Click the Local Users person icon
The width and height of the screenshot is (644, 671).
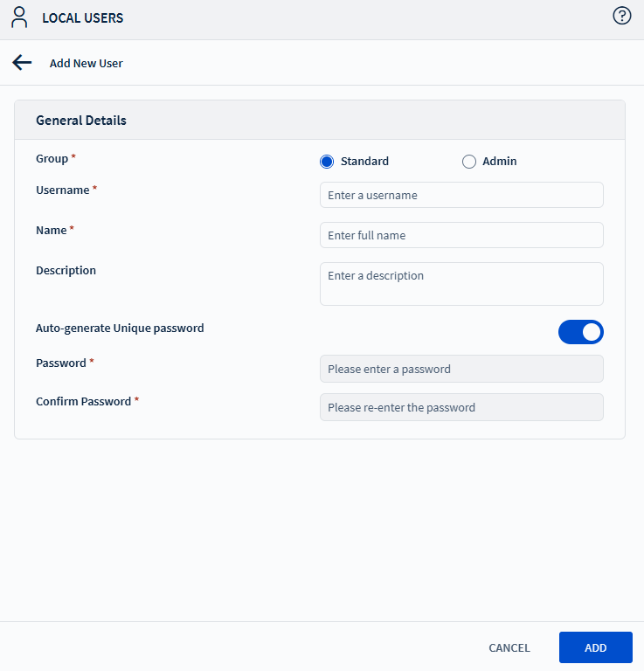19,17
